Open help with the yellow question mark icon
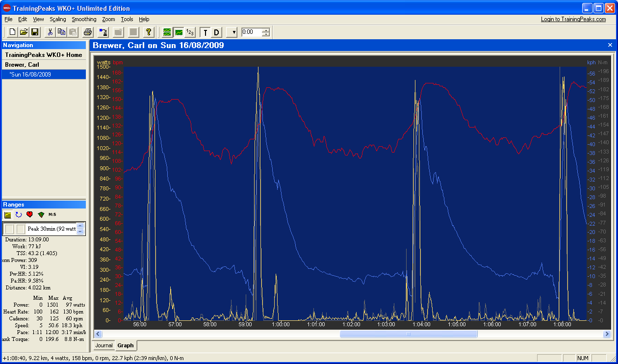Screen dimensions: 618x364 coord(149,32)
